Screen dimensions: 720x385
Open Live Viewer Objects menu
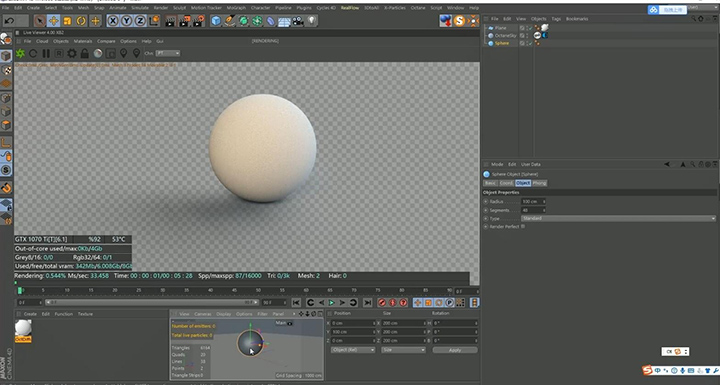(61, 41)
